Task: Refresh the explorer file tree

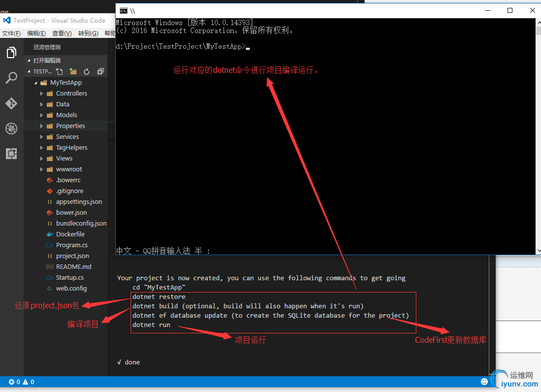Action: click(x=87, y=71)
